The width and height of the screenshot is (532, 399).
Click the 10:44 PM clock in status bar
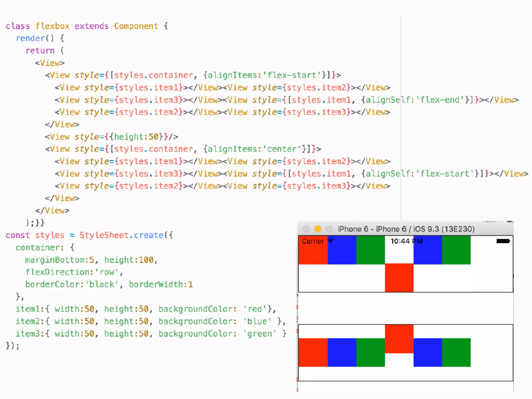point(406,241)
